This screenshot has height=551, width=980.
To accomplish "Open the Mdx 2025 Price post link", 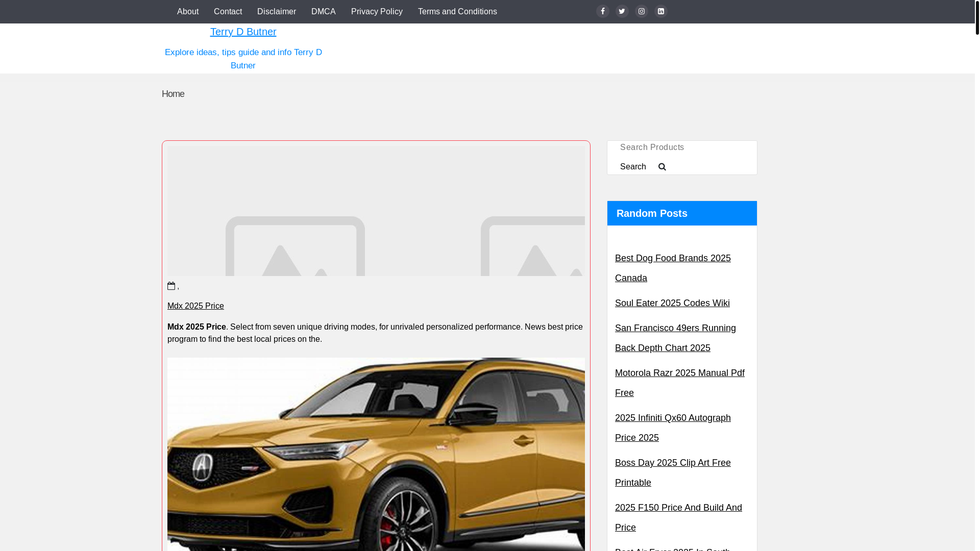I will 195,306.
